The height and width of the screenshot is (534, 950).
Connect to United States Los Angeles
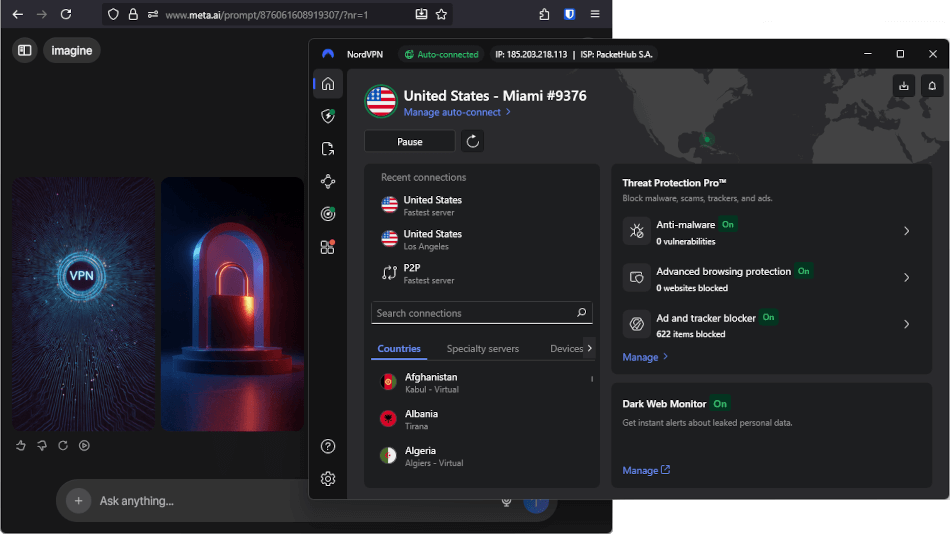pos(482,239)
